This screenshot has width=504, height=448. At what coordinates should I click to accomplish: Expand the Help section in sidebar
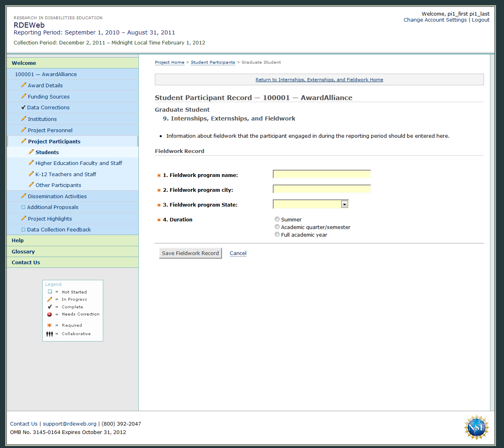tap(18, 240)
